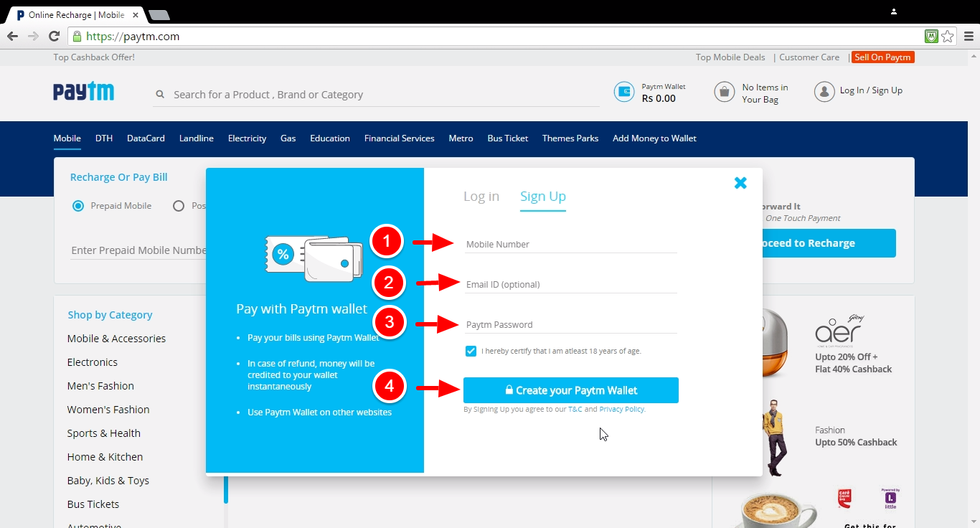Focus the Paytm Password field
The width and height of the screenshot is (980, 528).
click(570, 325)
